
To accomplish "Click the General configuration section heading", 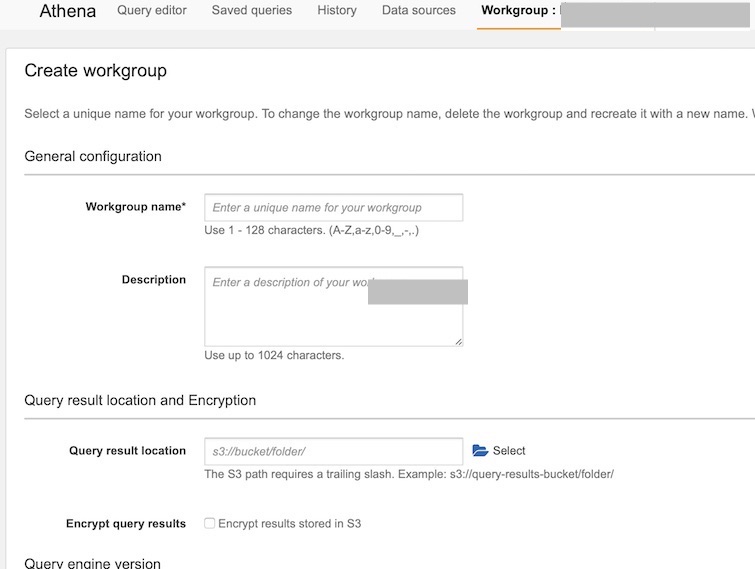I will [93, 156].
